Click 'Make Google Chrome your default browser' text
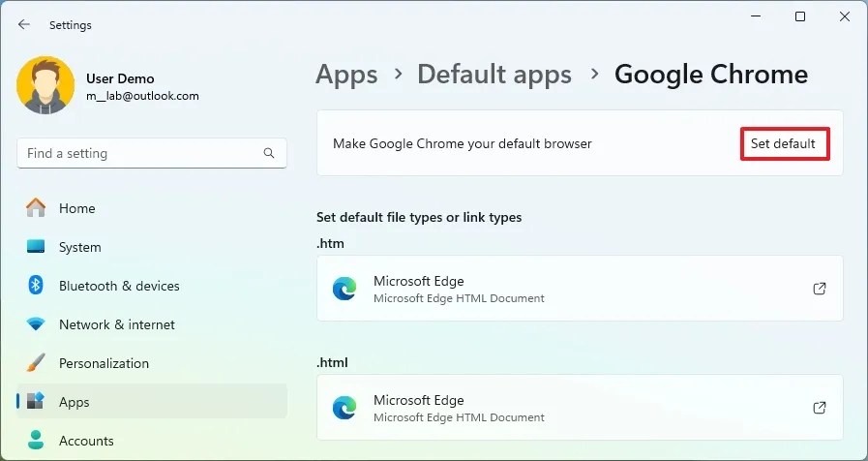The image size is (868, 461). pyautogui.click(x=463, y=143)
